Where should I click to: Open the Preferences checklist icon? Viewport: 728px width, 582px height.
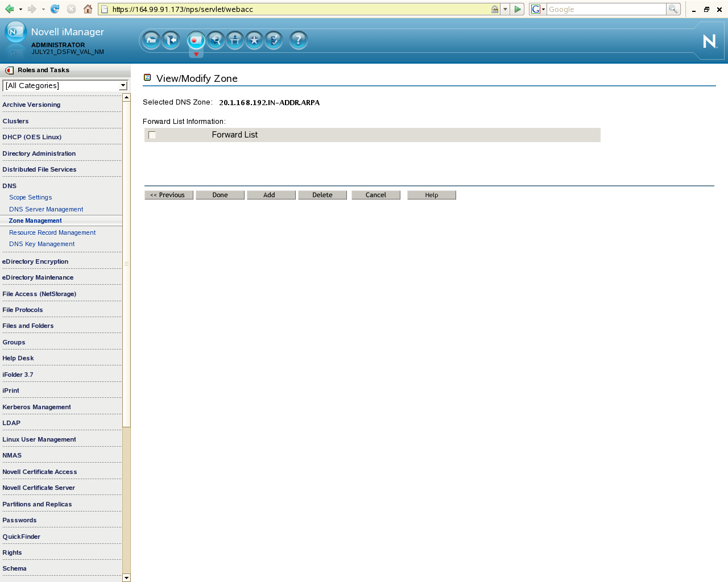click(x=274, y=40)
